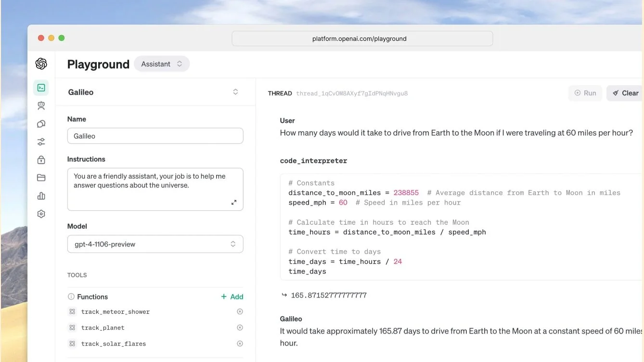
Task: Click the icon beside track_planet
Action: click(x=72, y=327)
